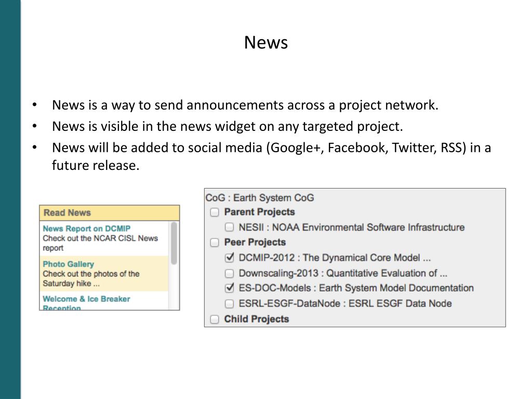Enable the Downscaling-2013 project checkbox
Viewport: 532px width, 399px height.
229,273
